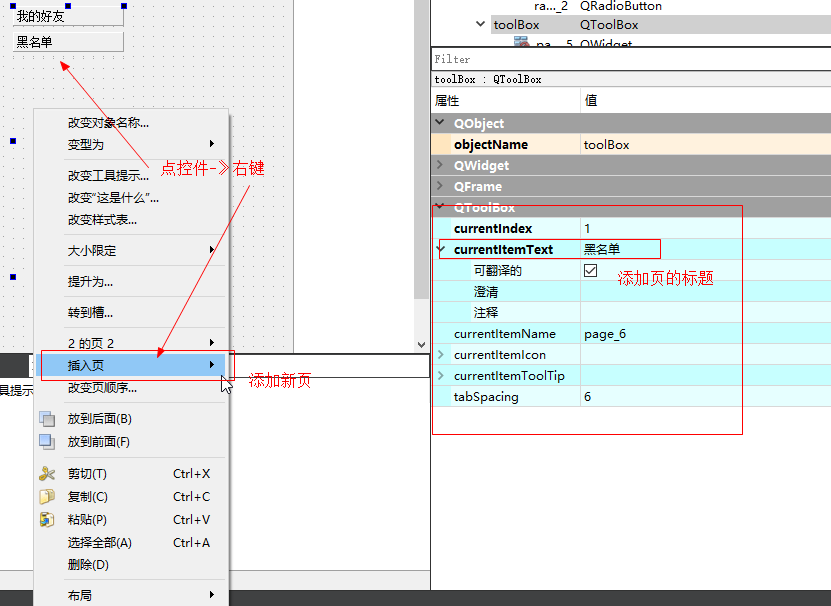This screenshot has width=831, height=606.
Task: Click the scissors icon beside 剪切(T)
Action: point(47,473)
